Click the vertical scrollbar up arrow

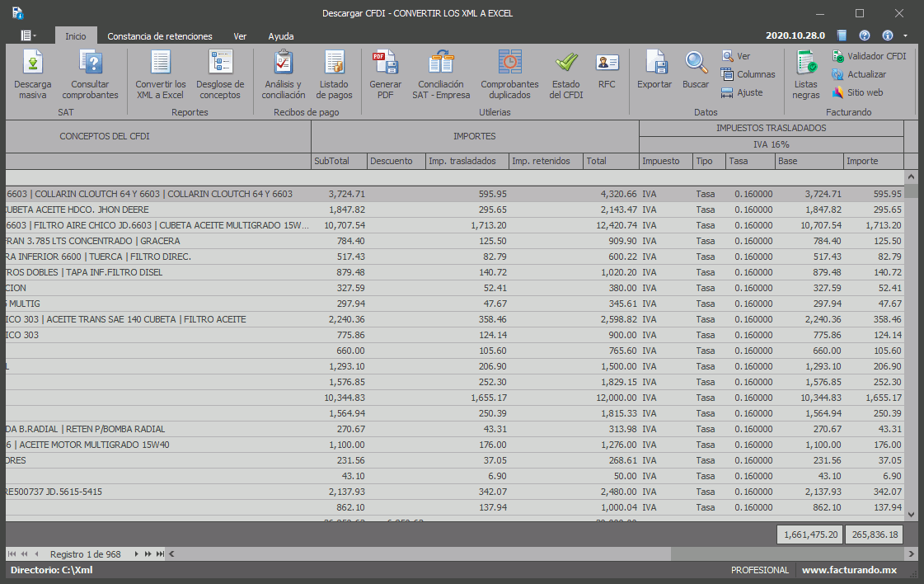(x=911, y=177)
